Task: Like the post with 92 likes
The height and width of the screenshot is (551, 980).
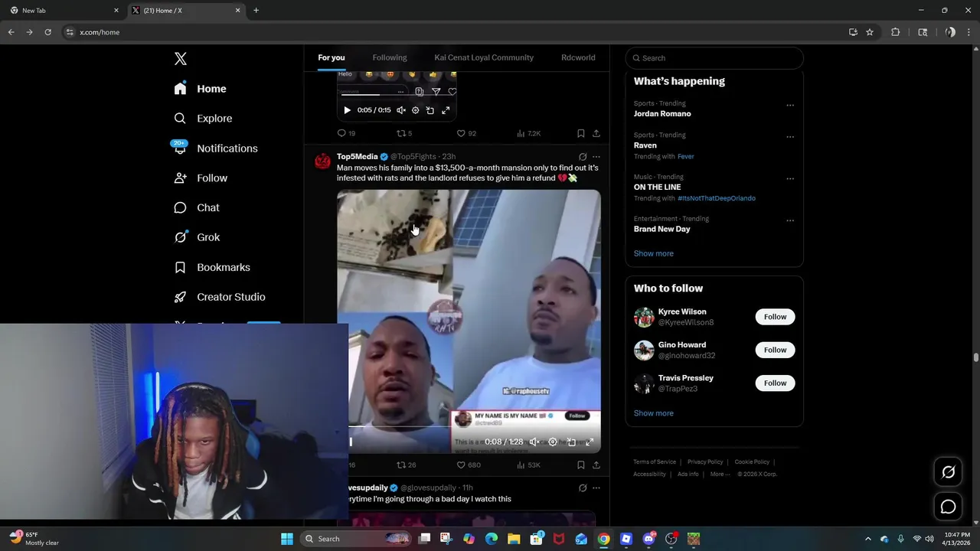Action: [466, 133]
